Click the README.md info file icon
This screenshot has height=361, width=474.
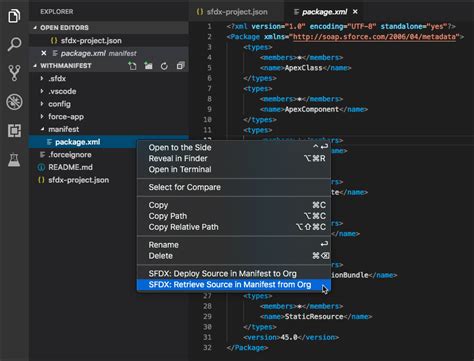[41, 167]
